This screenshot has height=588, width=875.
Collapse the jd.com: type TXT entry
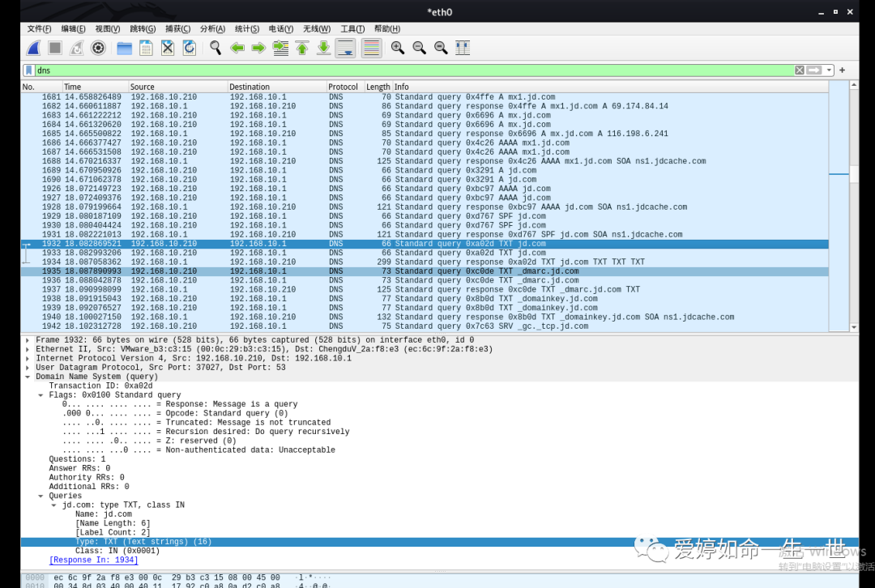[x=54, y=505]
